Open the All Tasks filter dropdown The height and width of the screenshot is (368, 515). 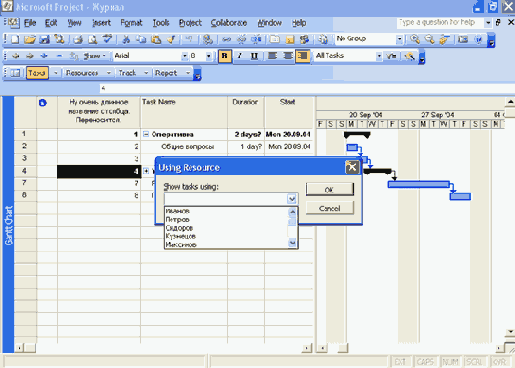[379, 56]
